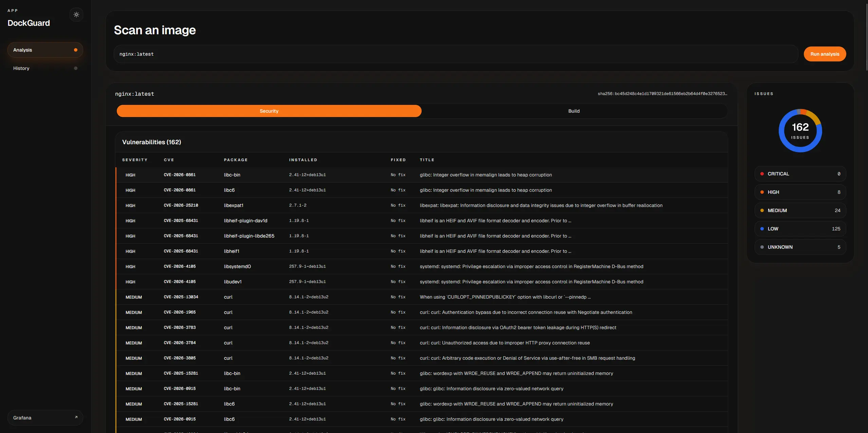Click the curl OAuth2 bearer token title
This screenshot has height=433, width=868.
tap(518, 327)
